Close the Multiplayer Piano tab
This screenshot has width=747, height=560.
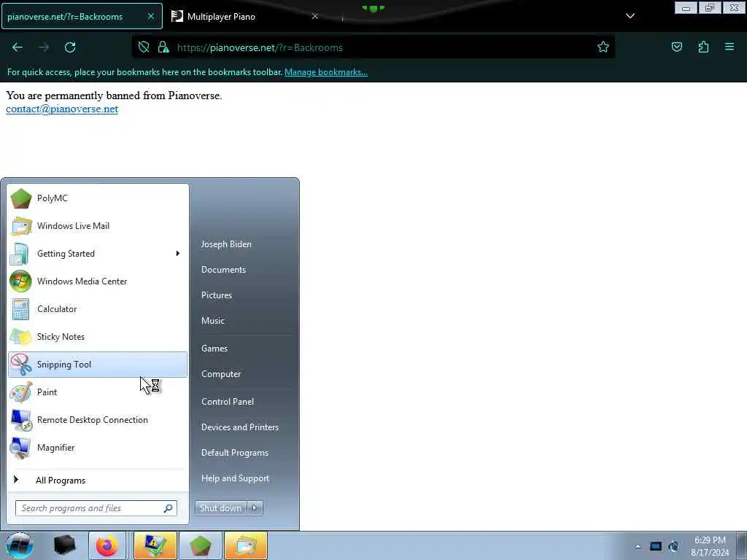(x=315, y=16)
